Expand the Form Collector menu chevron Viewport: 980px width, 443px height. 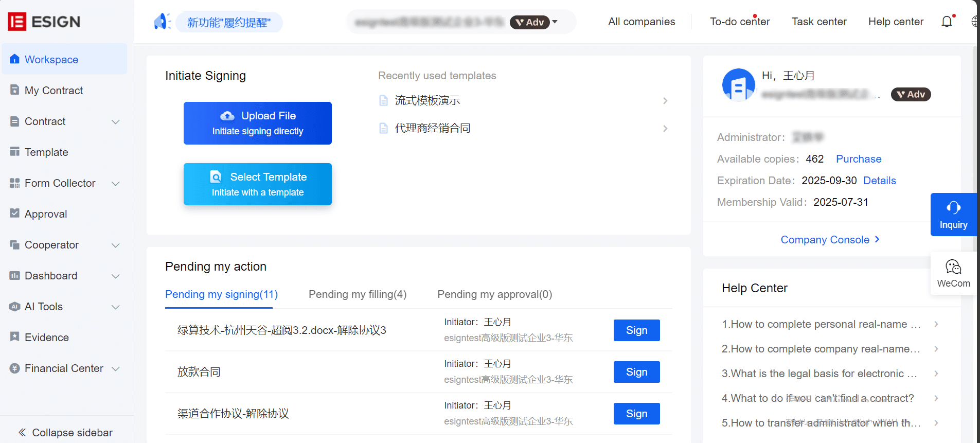(116, 183)
